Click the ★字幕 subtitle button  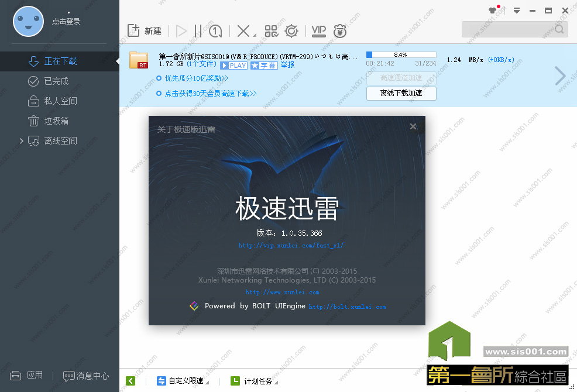point(264,66)
